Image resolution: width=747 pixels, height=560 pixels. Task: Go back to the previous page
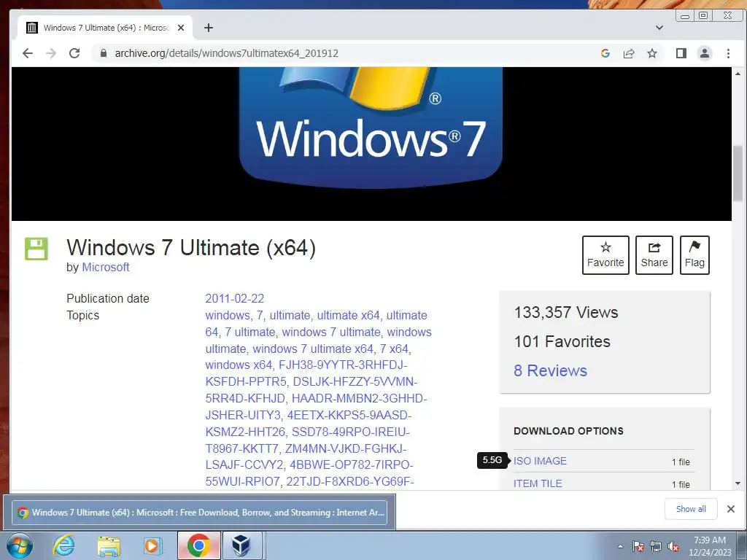[x=28, y=53]
